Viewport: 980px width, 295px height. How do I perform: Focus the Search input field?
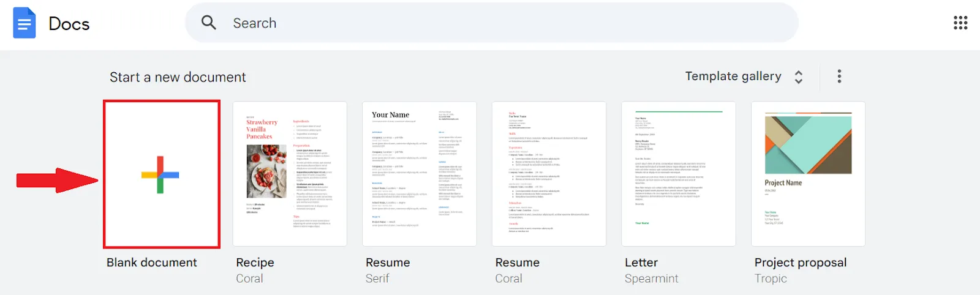[491, 23]
